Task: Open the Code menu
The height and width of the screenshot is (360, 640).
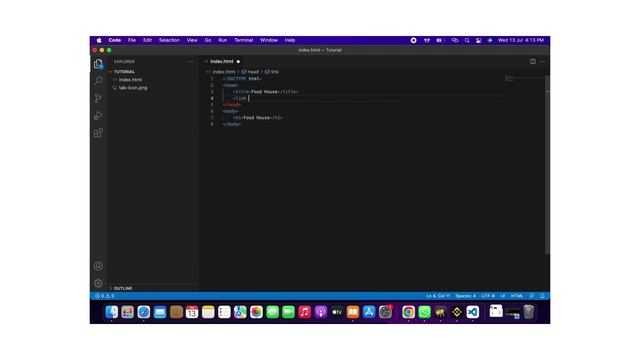Action: [x=115, y=40]
